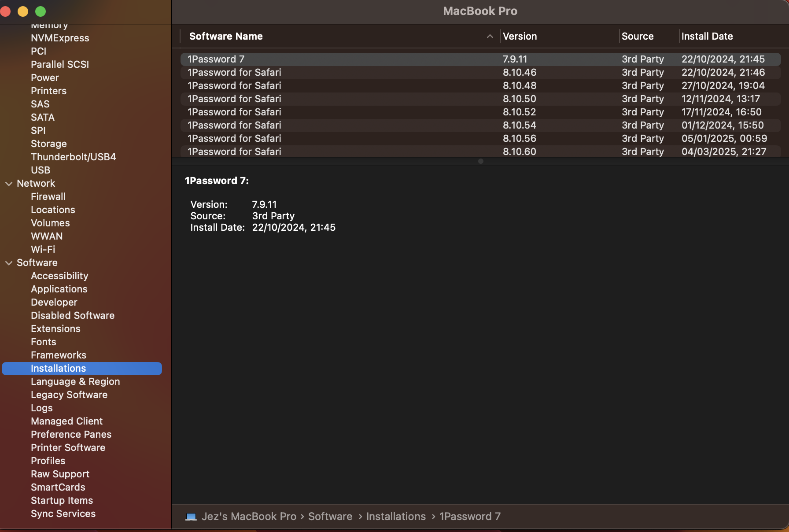Open Applications under Software
This screenshot has width=789, height=532.
pyautogui.click(x=59, y=289)
